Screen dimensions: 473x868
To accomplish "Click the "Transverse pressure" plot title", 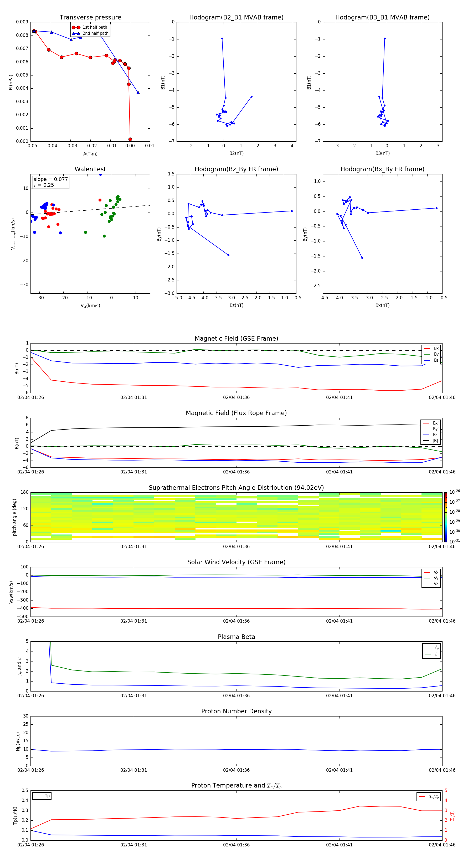I will (x=90, y=18).
